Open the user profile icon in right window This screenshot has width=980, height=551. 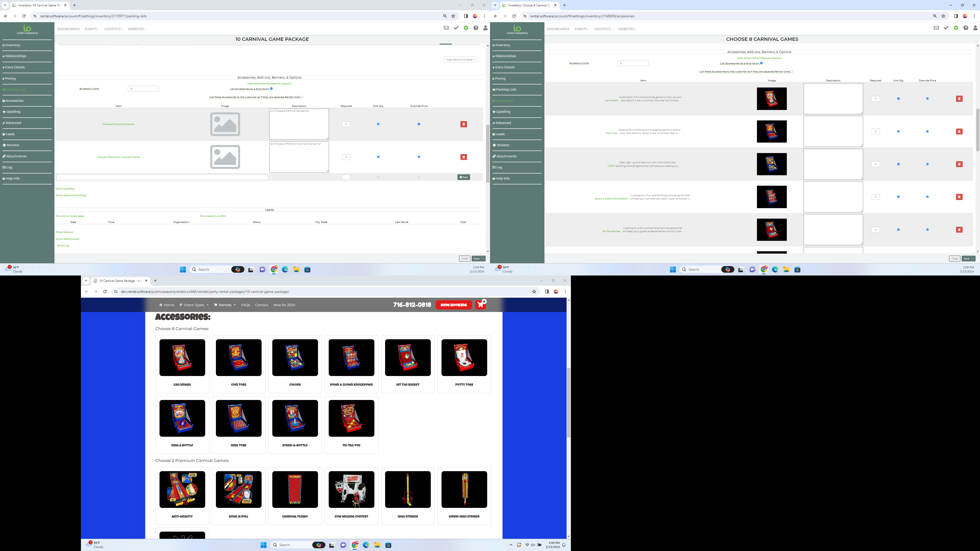coord(975,28)
